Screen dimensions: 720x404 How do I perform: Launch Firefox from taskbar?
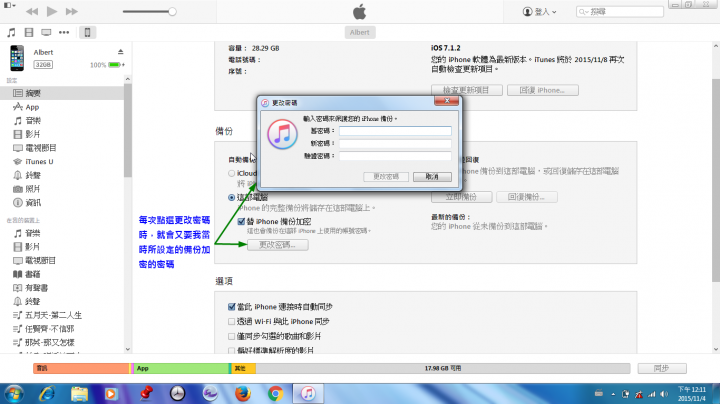click(x=242, y=394)
